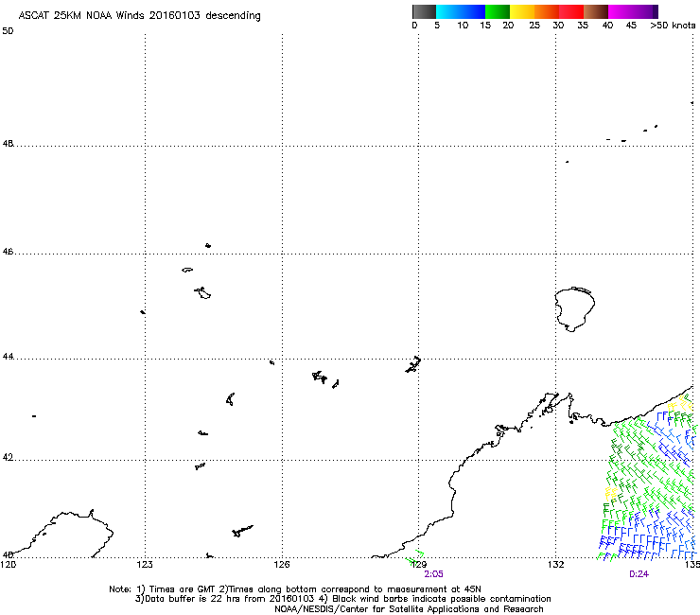The height and width of the screenshot is (615, 700).
Task: Click the latitude label 46
Action: [x=8, y=252]
